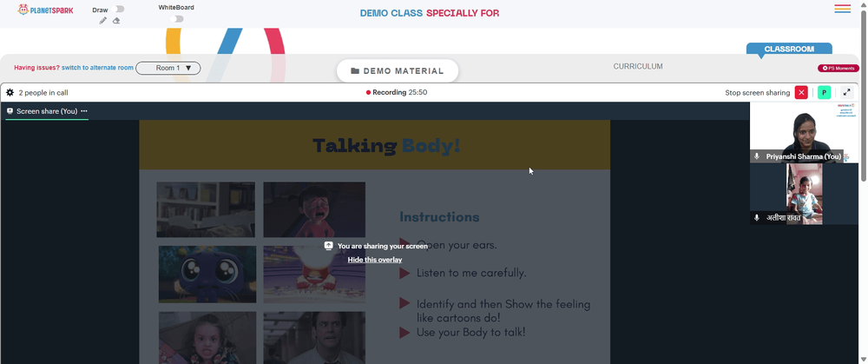Open the DEMO MATERIAL tab
The height and width of the screenshot is (364, 868).
click(398, 71)
